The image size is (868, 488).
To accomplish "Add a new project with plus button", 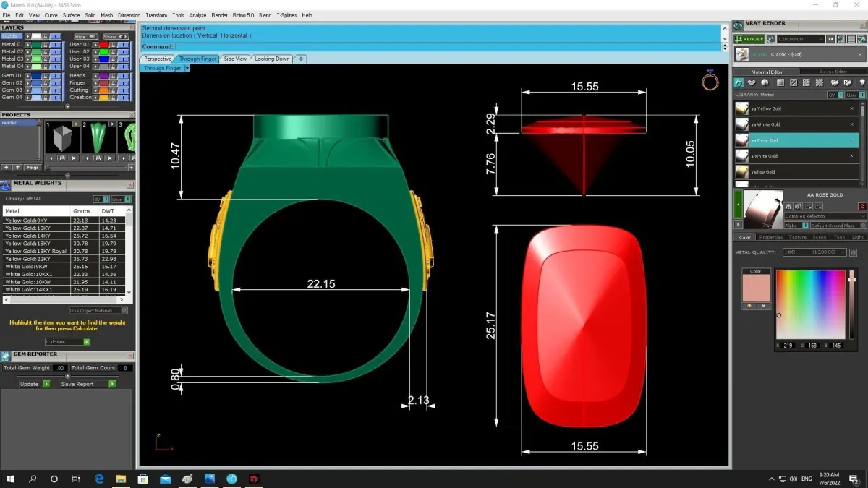I will tap(7, 167).
